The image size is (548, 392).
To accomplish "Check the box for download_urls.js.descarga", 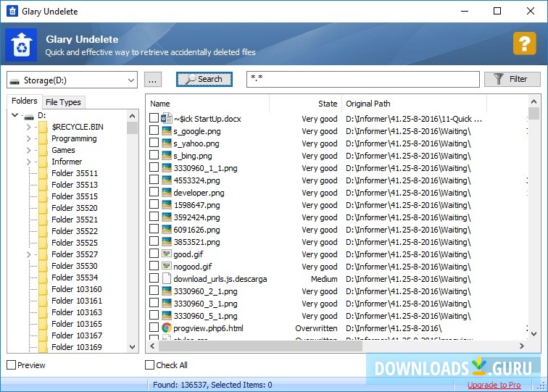I will 154,278.
